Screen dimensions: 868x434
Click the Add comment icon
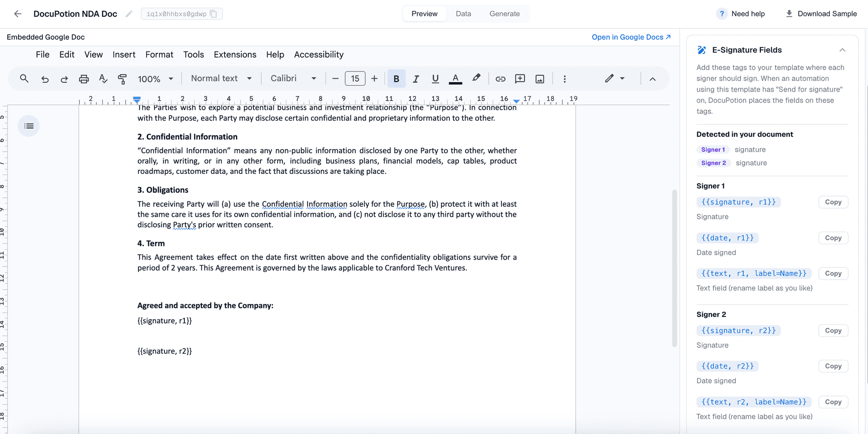click(520, 79)
